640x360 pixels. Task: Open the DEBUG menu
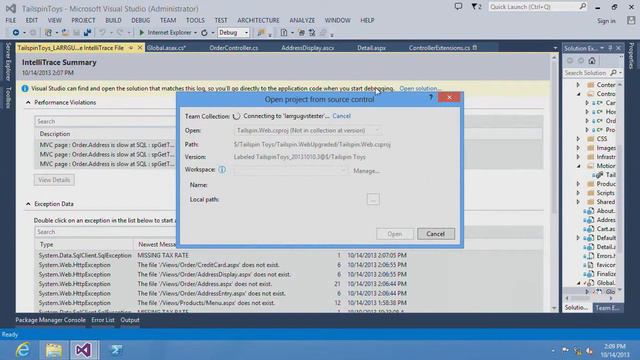(140, 20)
